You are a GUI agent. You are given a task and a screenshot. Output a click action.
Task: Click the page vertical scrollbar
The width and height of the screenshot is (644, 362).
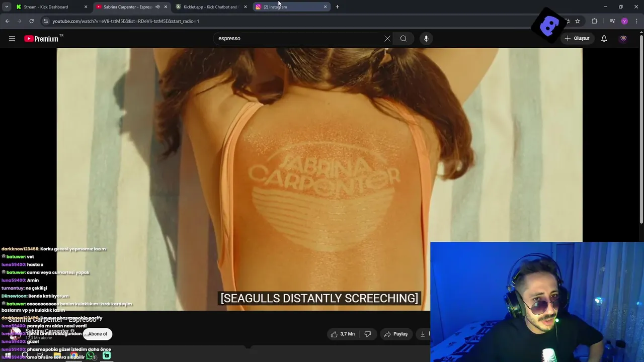tap(641, 129)
